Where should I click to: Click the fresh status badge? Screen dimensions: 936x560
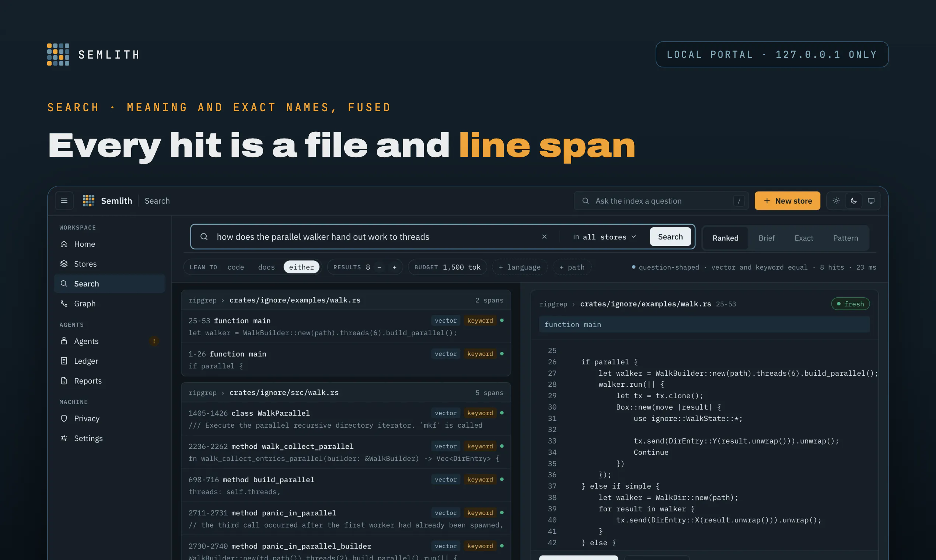(x=851, y=304)
